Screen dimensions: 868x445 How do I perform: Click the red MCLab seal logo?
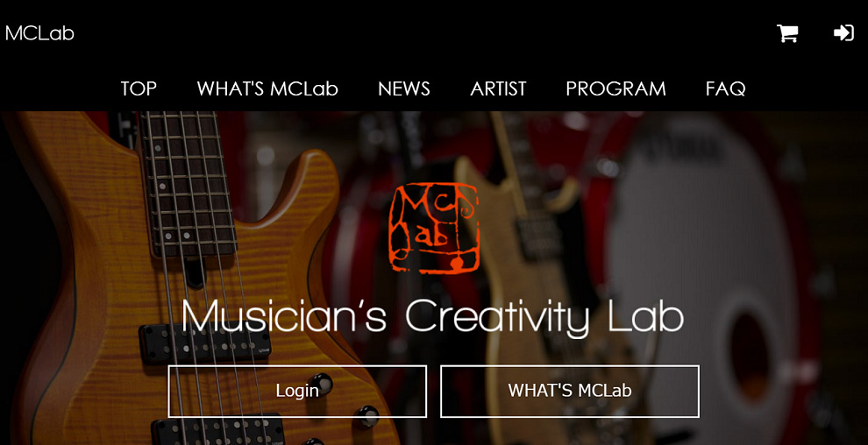coord(434,229)
